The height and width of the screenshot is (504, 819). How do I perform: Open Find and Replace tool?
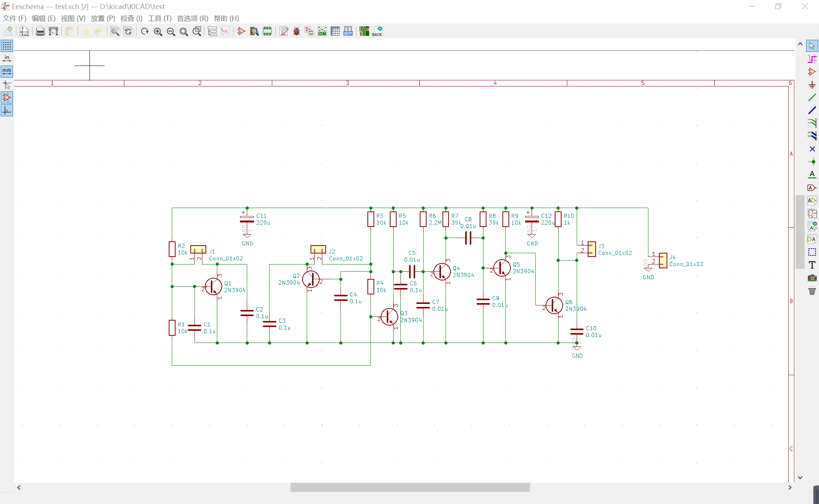click(128, 31)
